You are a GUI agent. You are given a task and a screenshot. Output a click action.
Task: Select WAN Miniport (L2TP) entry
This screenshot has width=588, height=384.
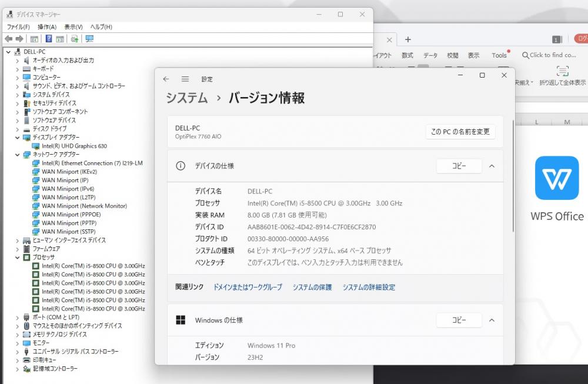(69, 197)
